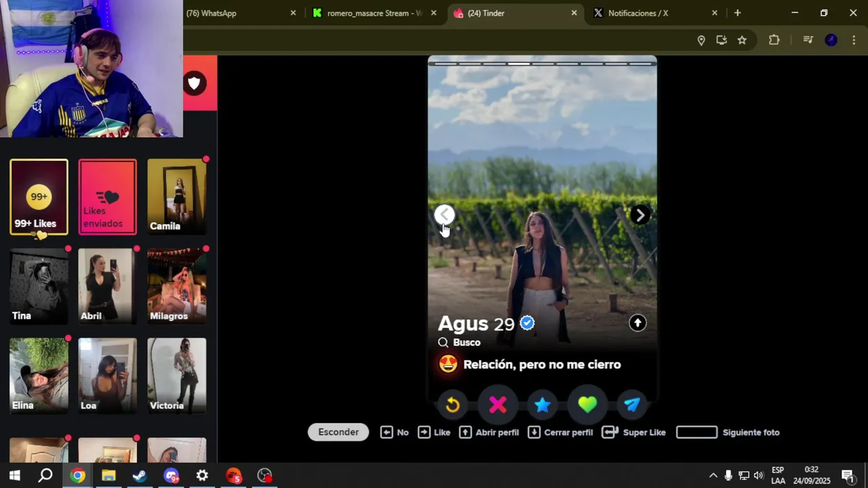Open match Loa

(107, 376)
